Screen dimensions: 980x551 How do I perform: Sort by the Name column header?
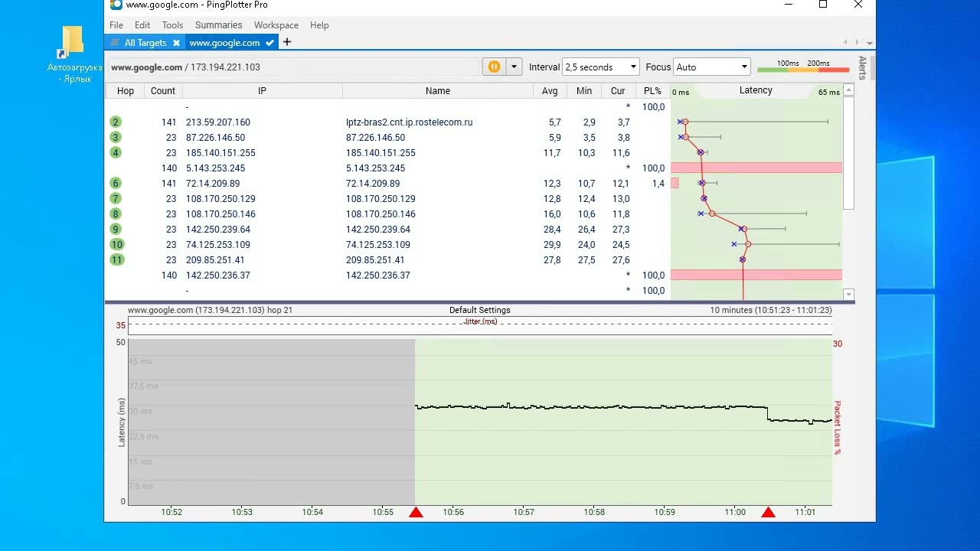(438, 91)
